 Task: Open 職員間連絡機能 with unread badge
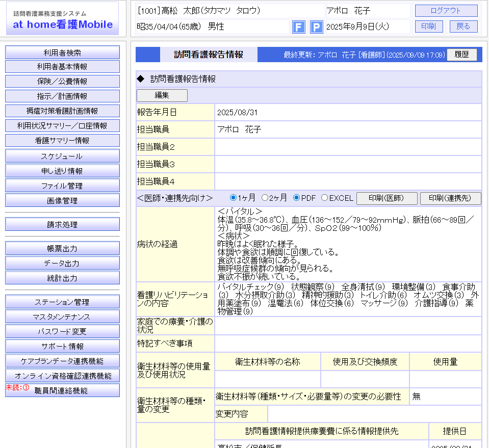point(62,390)
